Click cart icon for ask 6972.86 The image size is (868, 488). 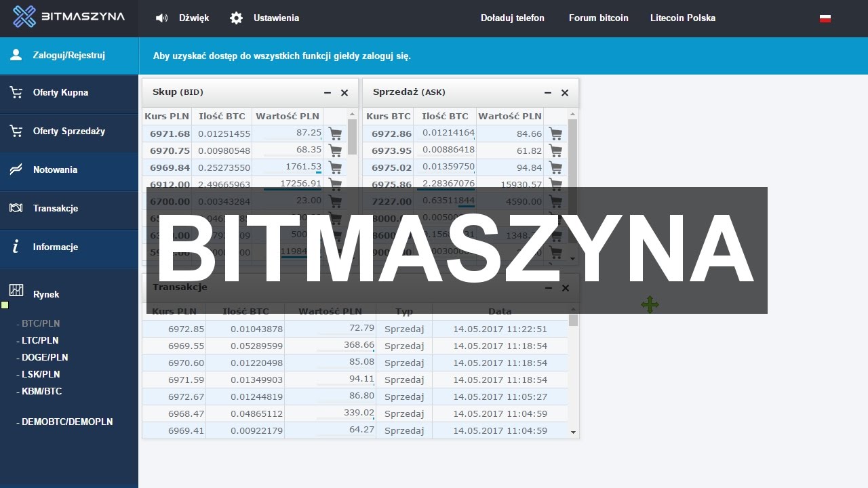point(555,134)
